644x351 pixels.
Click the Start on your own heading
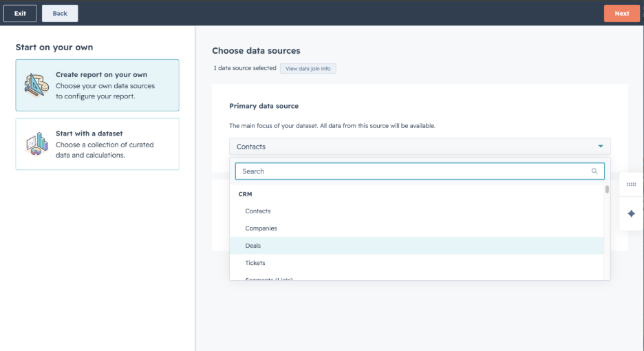pos(54,47)
